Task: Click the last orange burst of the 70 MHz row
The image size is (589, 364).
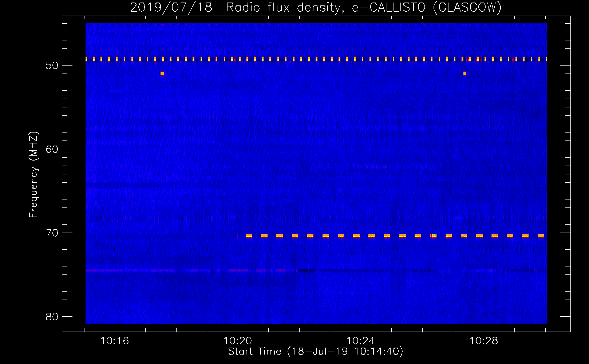Action: (541, 236)
